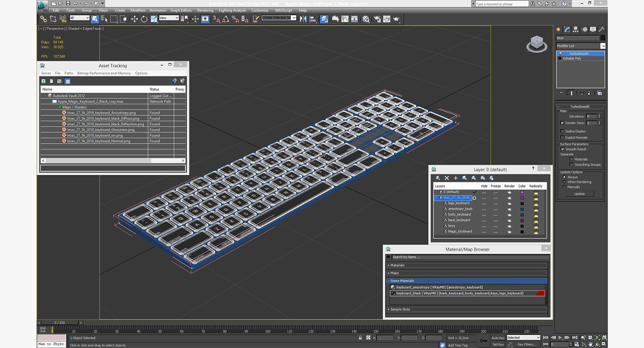644x348 pixels.
Task: Click the Bind to Space Warp icon
Action: pos(63,19)
